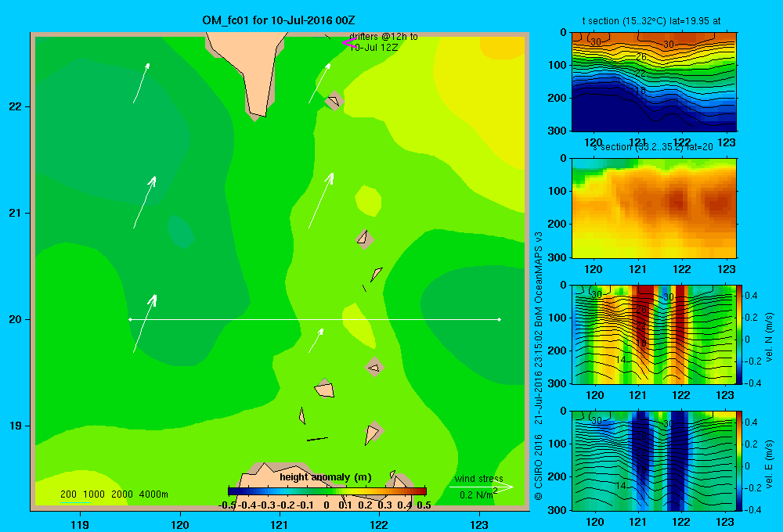Click the magenta drifter track marker
Screen dimensions: 783x532
tap(348, 43)
